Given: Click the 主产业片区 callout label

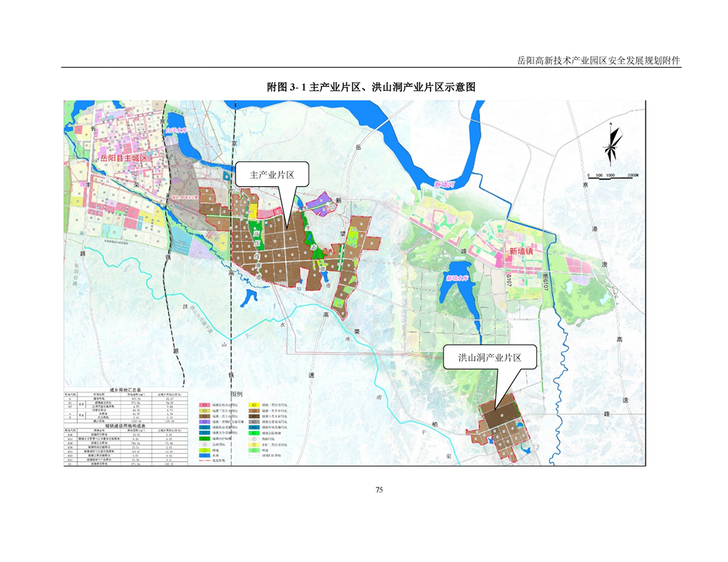Looking at the screenshot, I should point(272,176).
